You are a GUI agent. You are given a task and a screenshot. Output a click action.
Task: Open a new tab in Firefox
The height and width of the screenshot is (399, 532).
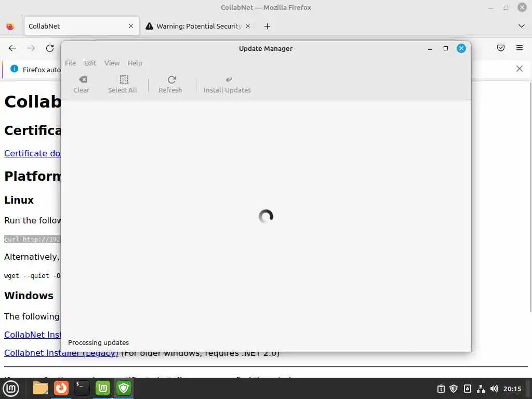[x=268, y=26]
